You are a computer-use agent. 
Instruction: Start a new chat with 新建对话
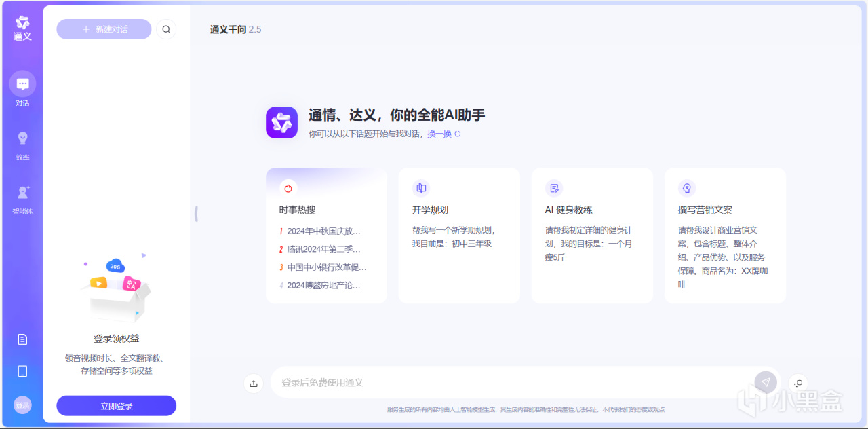104,29
